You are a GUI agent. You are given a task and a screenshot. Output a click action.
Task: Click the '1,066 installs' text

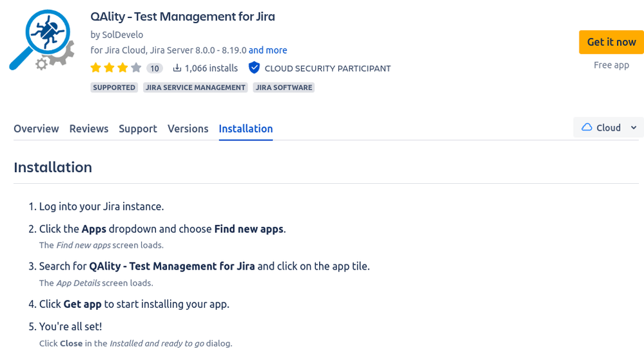pos(211,68)
